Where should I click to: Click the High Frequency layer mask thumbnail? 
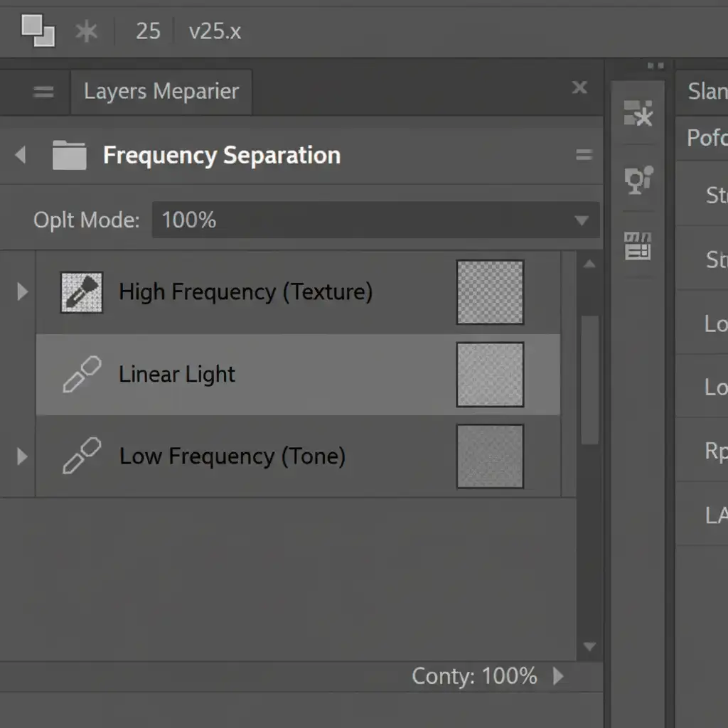coord(490,292)
